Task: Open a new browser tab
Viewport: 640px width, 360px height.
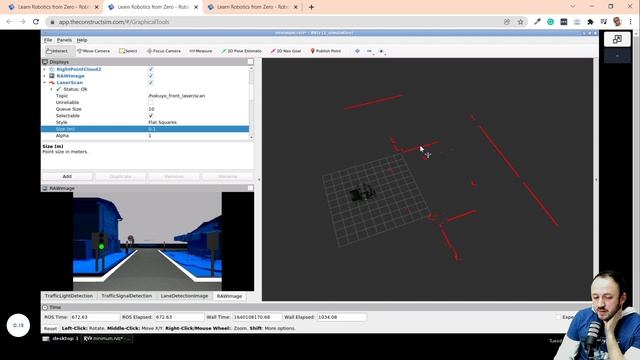Action: tap(311, 7)
